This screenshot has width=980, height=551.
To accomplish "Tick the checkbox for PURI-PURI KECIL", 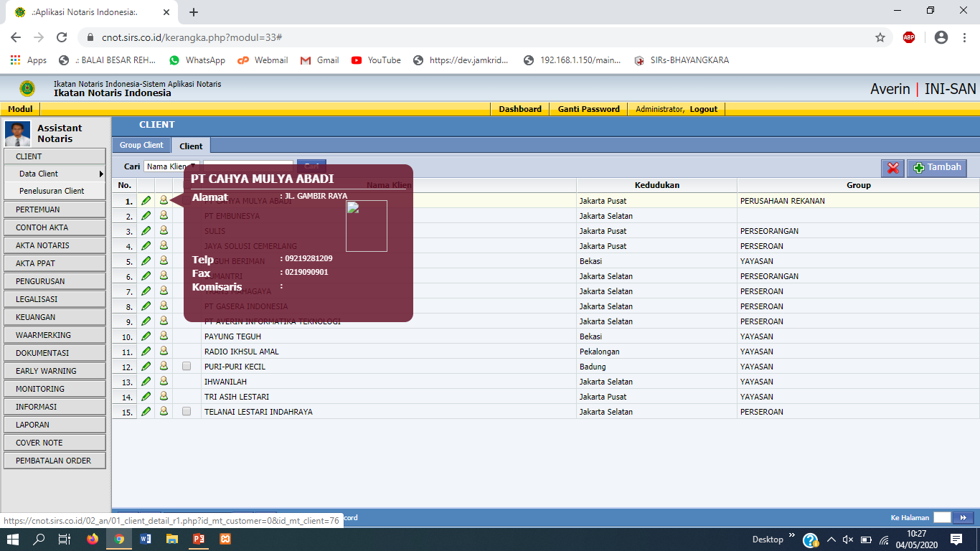I will click(x=187, y=367).
